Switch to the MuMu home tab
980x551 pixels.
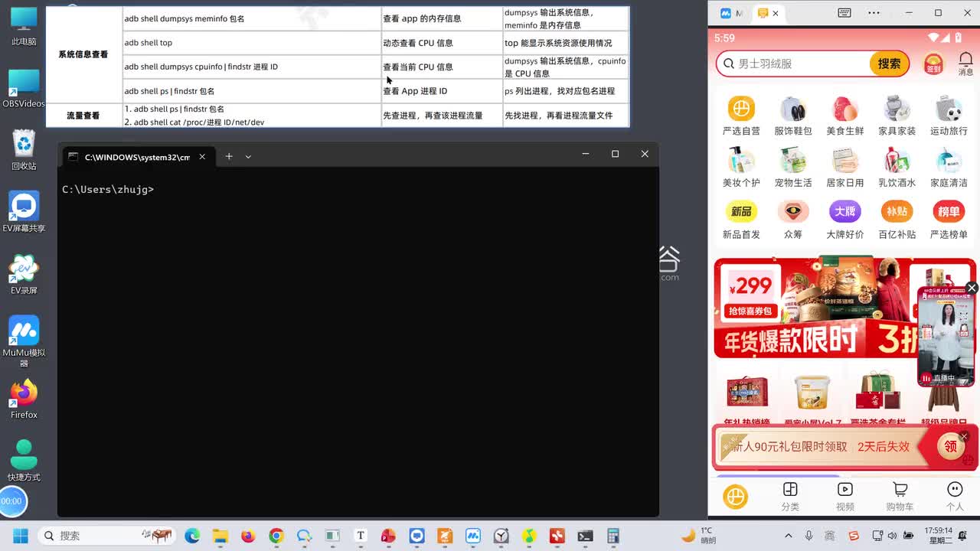(x=731, y=13)
